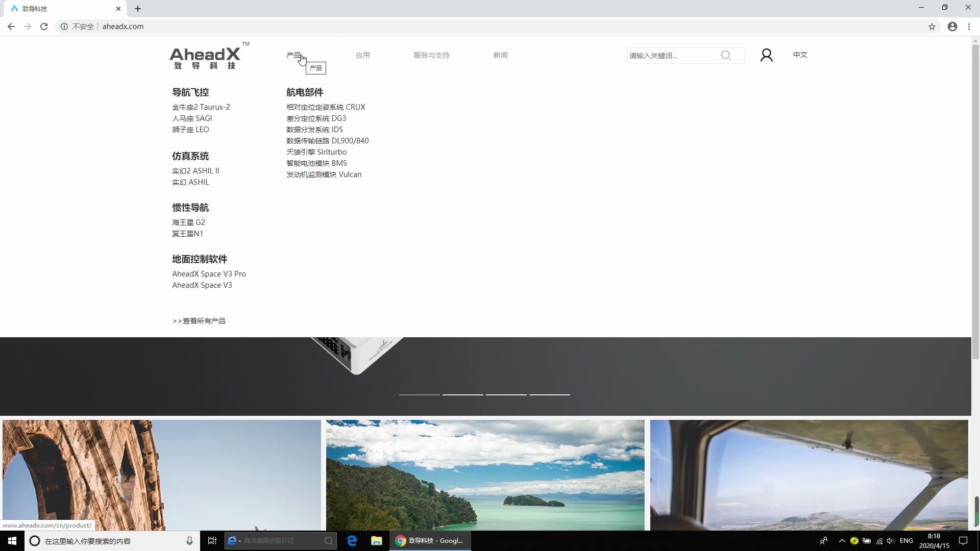This screenshot has height=551, width=980.
Task: Select the fourth carousel slide indicator
Action: [549, 394]
